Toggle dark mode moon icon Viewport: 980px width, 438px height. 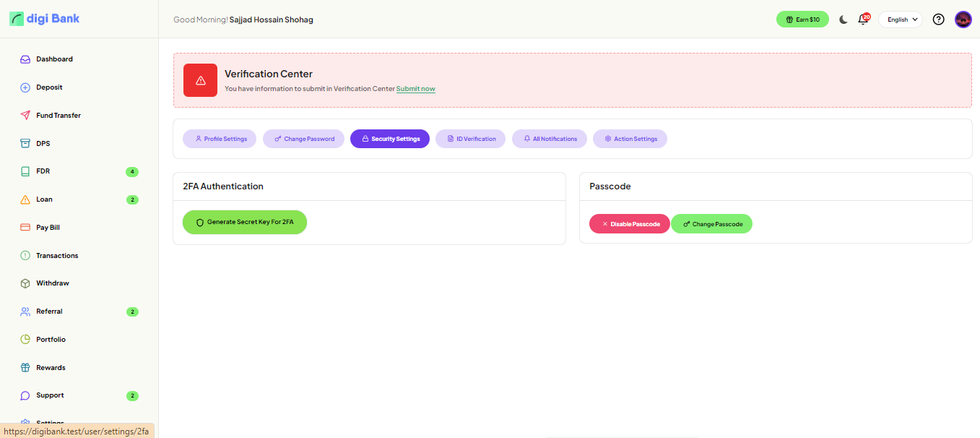pyautogui.click(x=843, y=20)
